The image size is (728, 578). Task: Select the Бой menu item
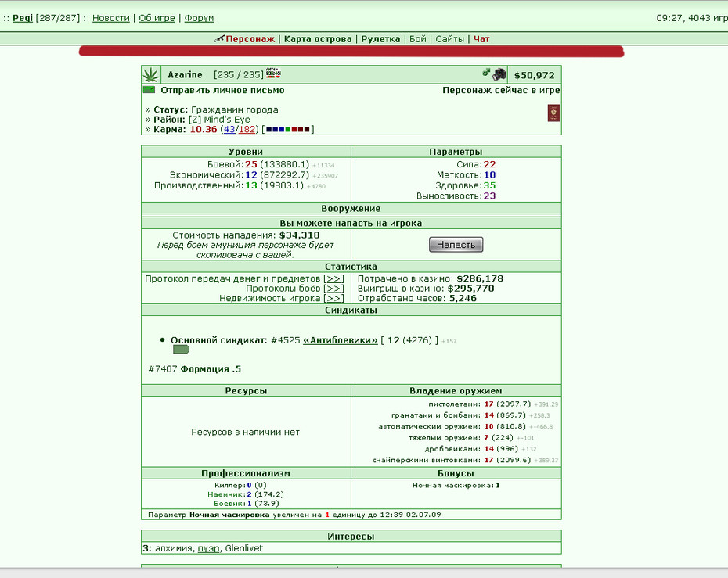point(417,39)
